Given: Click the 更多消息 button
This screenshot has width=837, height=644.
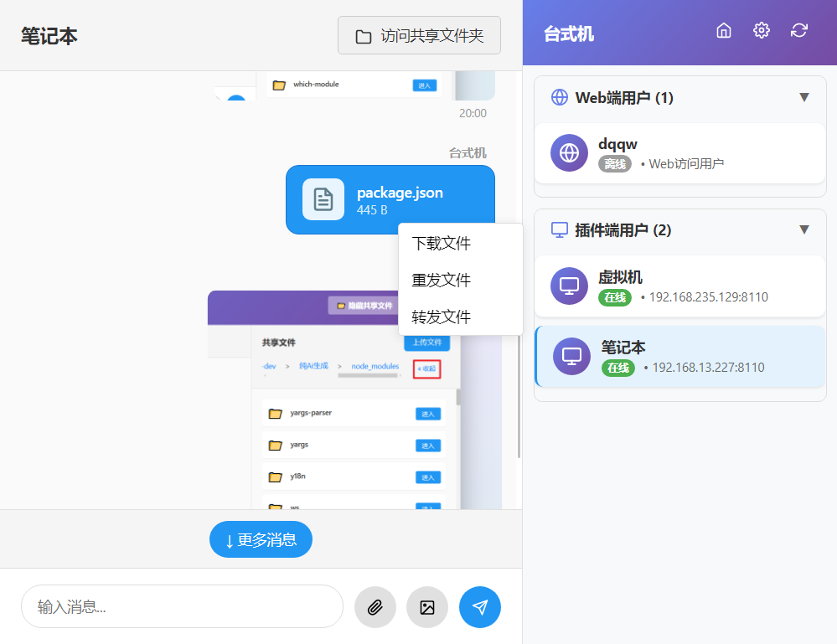Looking at the screenshot, I should (x=261, y=539).
